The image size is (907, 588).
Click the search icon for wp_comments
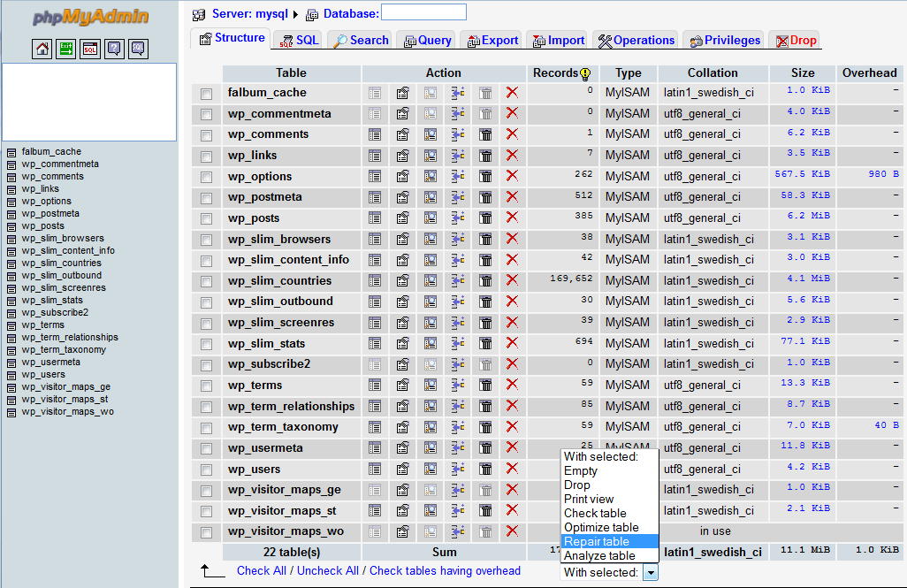point(431,134)
